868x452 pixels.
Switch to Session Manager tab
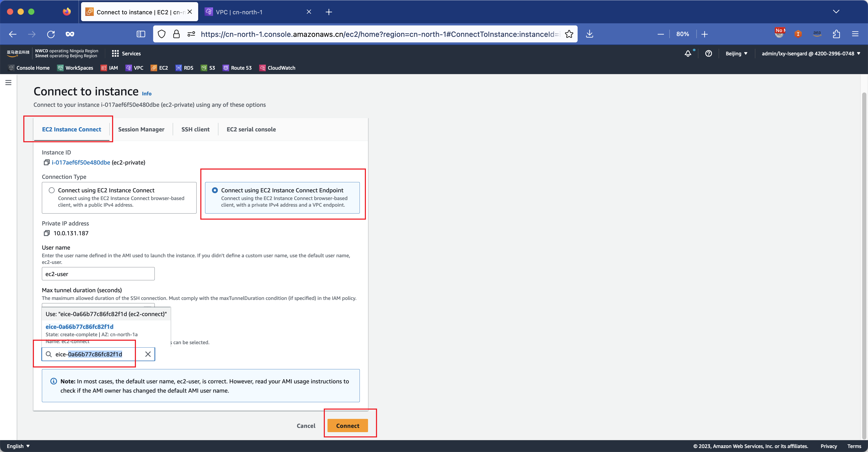pyautogui.click(x=141, y=129)
